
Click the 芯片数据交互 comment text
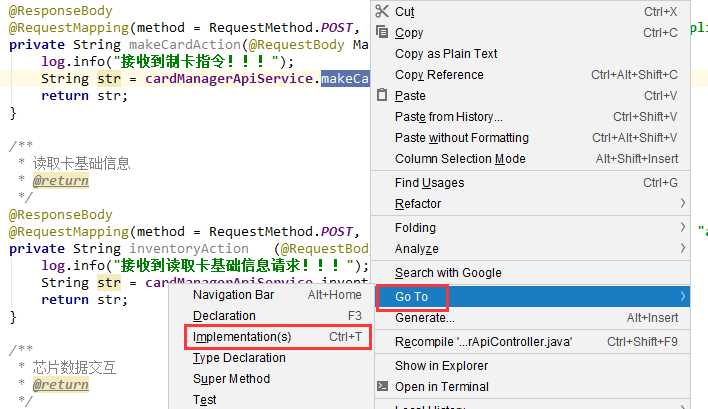tap(75, 367)
